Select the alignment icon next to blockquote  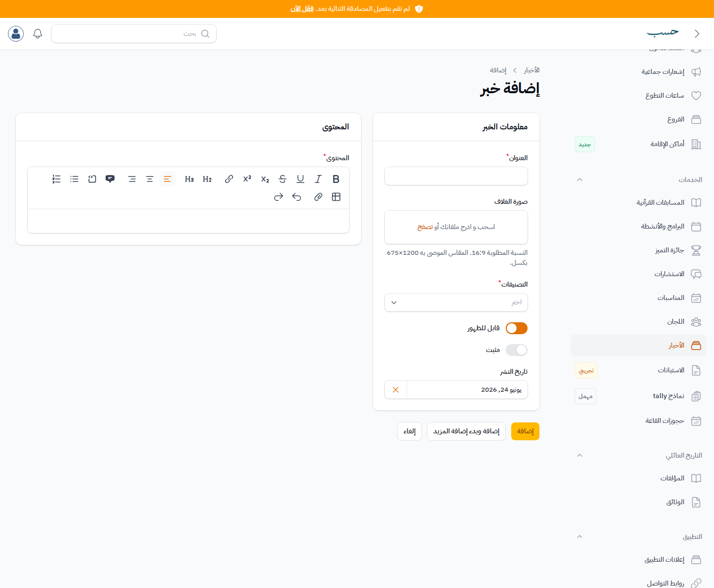(x=132, y=179)
